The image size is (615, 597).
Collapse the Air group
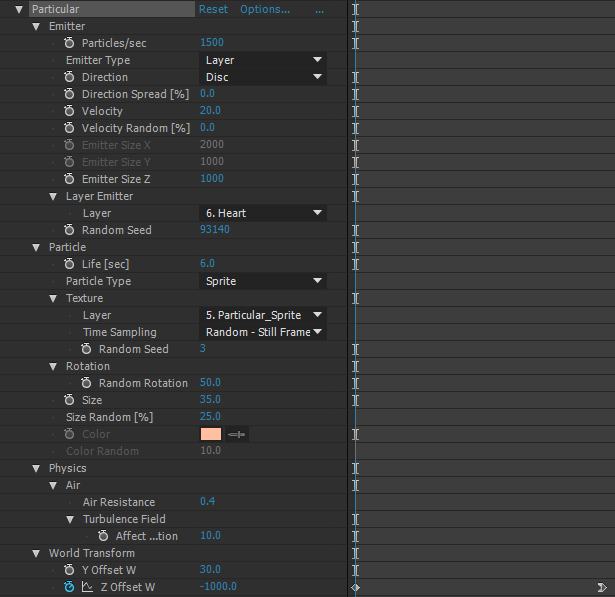click(x=53, y=485)
